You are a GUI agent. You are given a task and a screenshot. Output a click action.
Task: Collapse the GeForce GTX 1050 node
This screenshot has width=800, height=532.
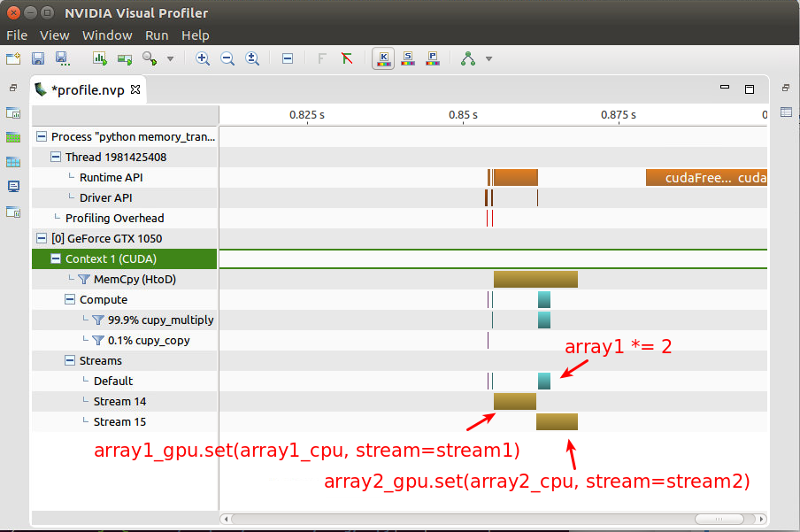(41, 238)
